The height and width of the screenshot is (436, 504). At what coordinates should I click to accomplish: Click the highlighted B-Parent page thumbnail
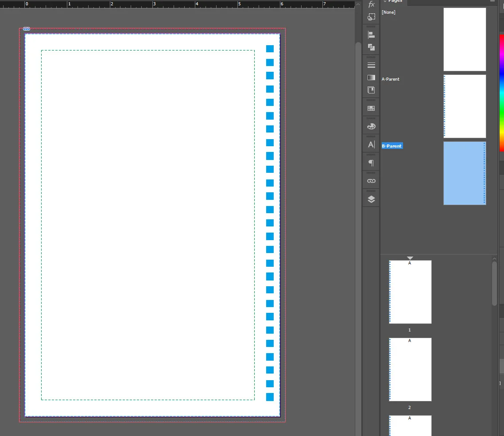(465, 173)
